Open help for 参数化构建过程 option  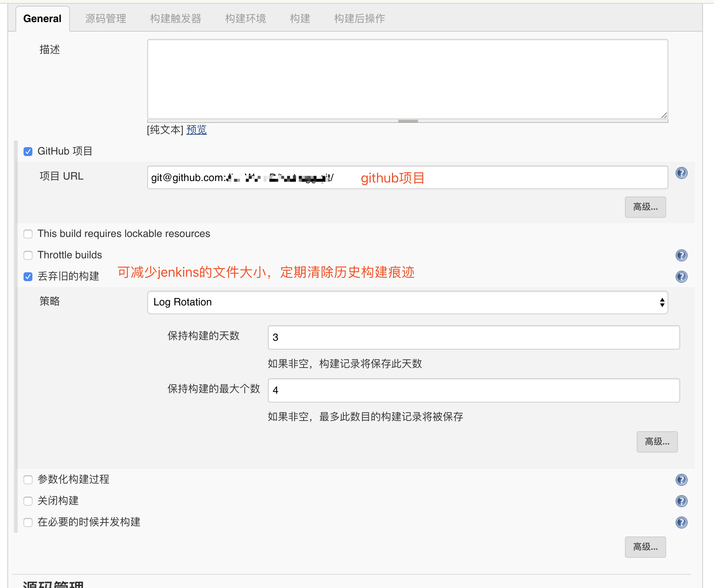tap(681, 479)
